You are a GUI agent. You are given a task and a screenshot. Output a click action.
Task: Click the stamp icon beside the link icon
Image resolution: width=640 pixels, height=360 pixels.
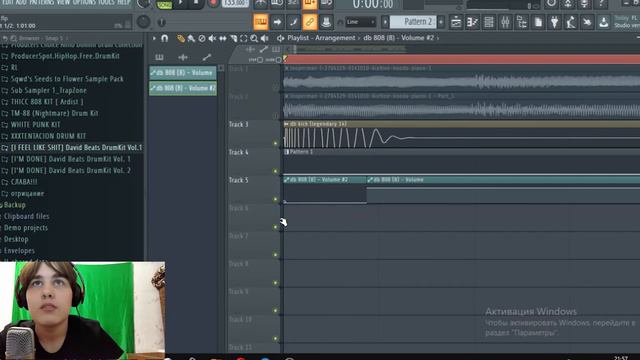(x=326, y=22)
